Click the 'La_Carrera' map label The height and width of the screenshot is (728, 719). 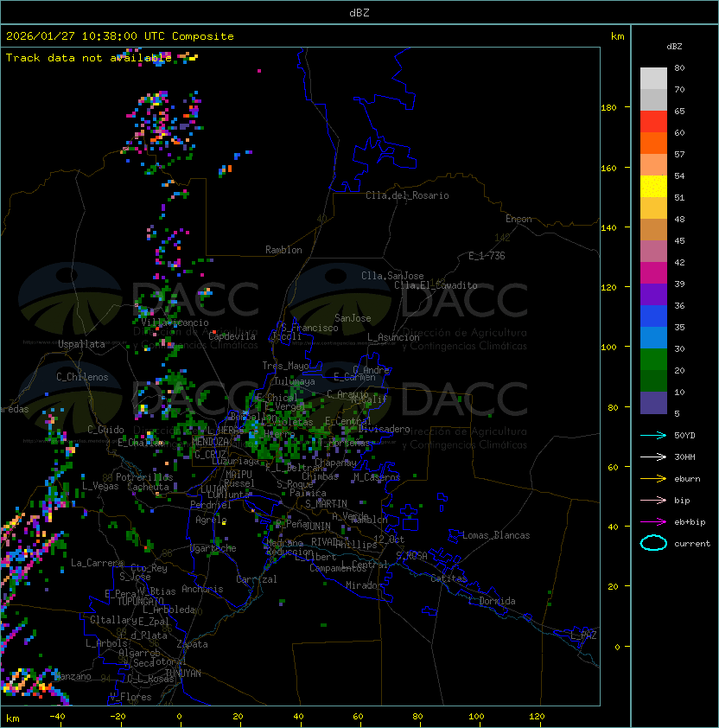click(97, 563)
